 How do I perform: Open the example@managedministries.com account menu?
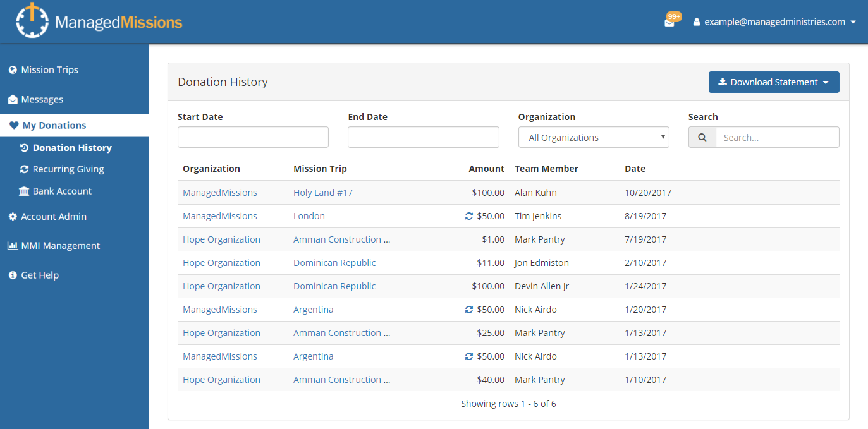(774, 22)
